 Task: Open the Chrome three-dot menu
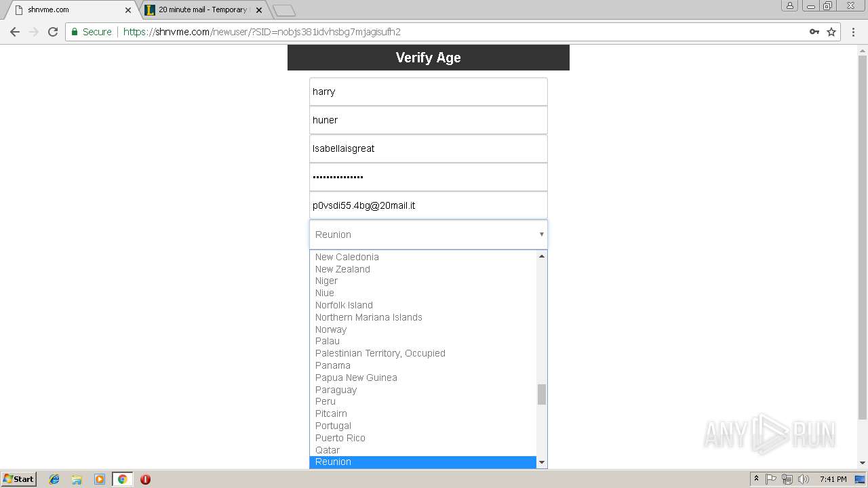click(853, 32)
